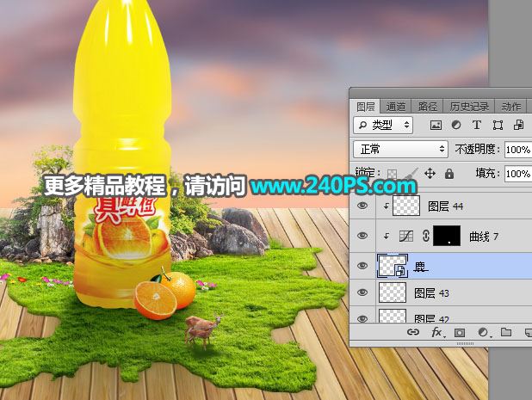Add a layer mask button
The height and width of the screenshot is (400, 532).
pos(460,333)
